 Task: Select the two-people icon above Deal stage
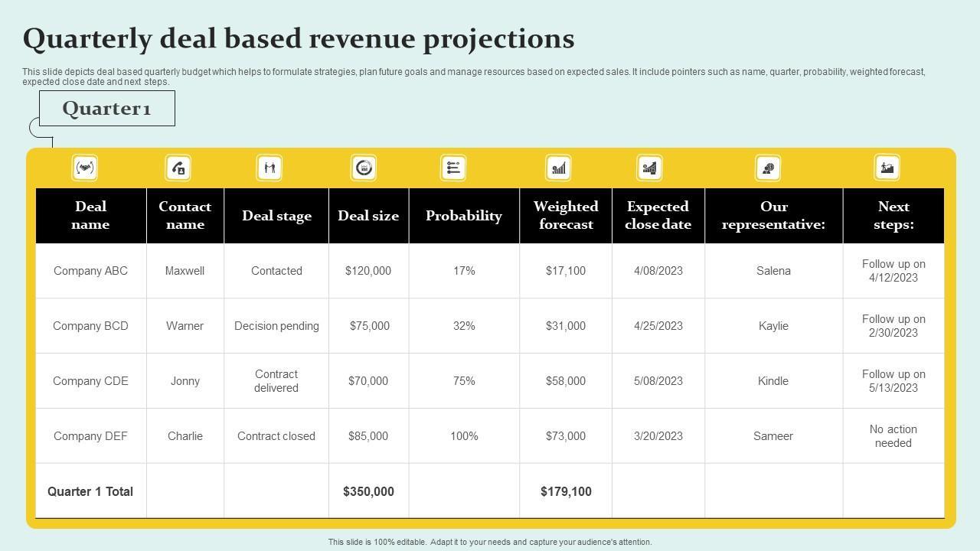tap(269, 168)
